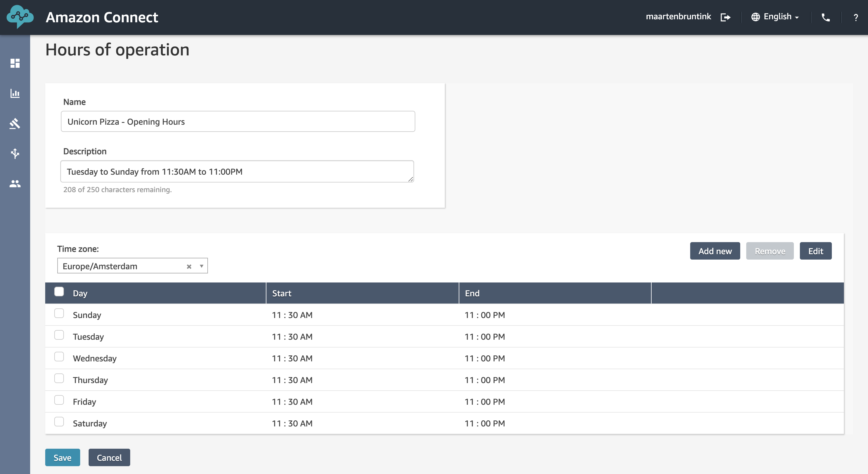Toggle the select-all Day checkbox

tap(59, 292)
